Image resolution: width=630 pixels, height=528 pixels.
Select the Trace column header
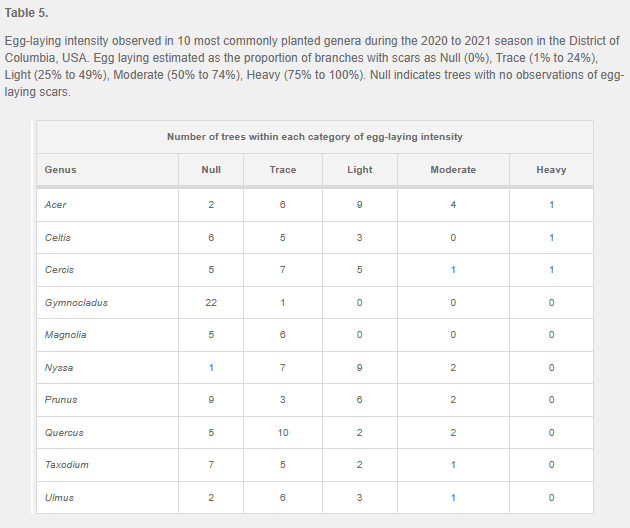(283, 170)
